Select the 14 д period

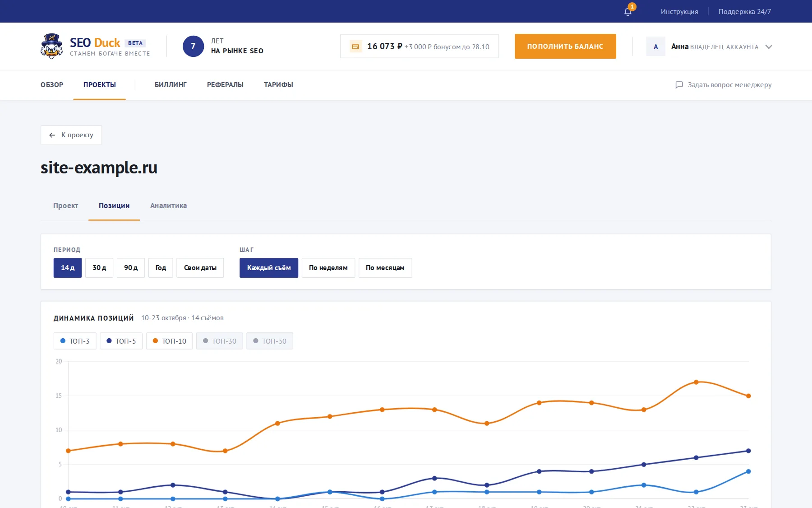[68, 268]
